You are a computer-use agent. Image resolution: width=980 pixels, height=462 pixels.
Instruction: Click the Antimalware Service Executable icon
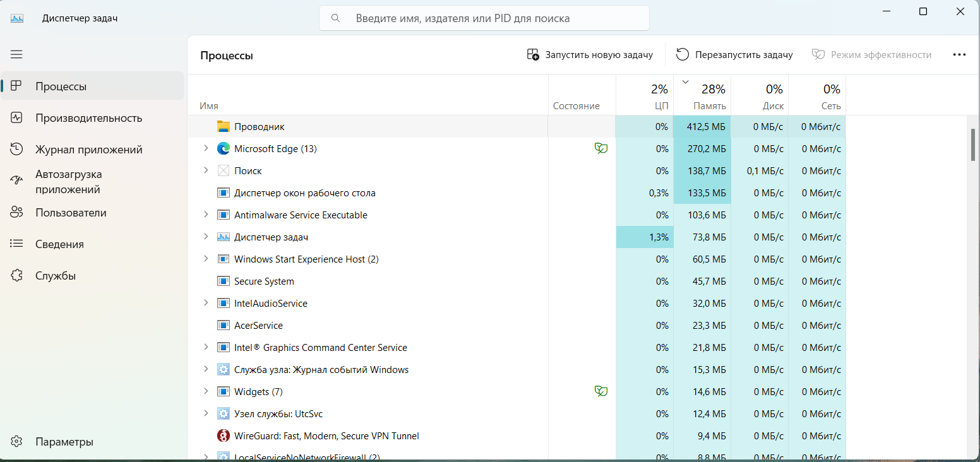[x=223, y=215]
